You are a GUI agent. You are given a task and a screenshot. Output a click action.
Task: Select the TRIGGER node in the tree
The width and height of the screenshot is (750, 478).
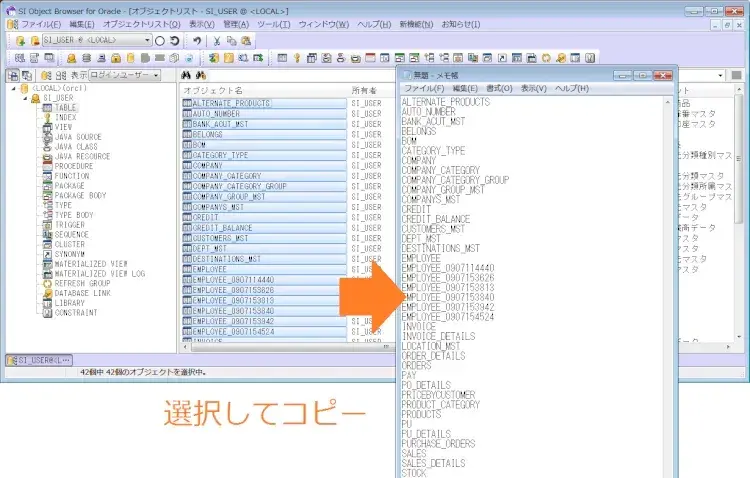tap(69, 225)
